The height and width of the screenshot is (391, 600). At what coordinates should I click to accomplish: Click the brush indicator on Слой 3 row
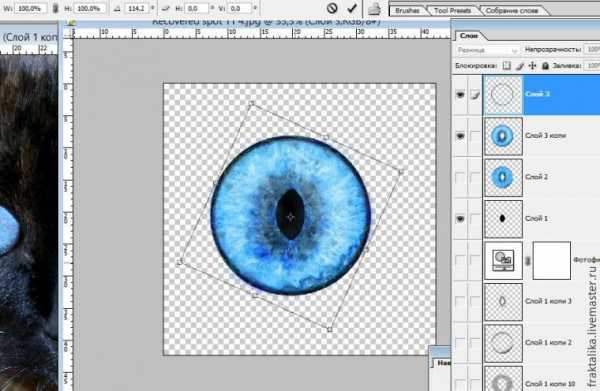(x=474, y=94)
